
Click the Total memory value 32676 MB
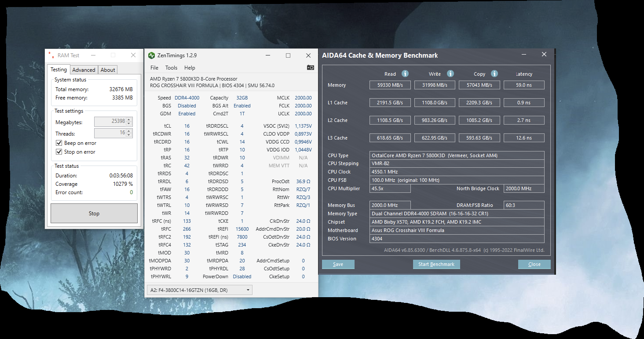121,89
